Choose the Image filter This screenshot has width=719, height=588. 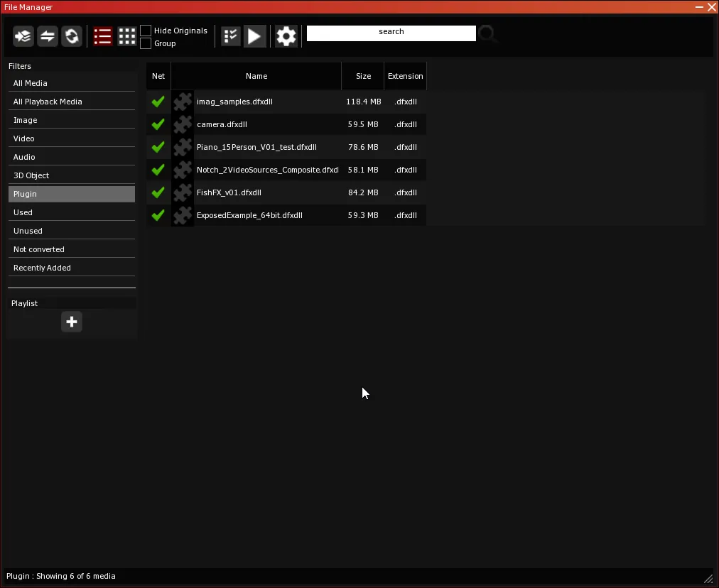(x=72, y=120)
